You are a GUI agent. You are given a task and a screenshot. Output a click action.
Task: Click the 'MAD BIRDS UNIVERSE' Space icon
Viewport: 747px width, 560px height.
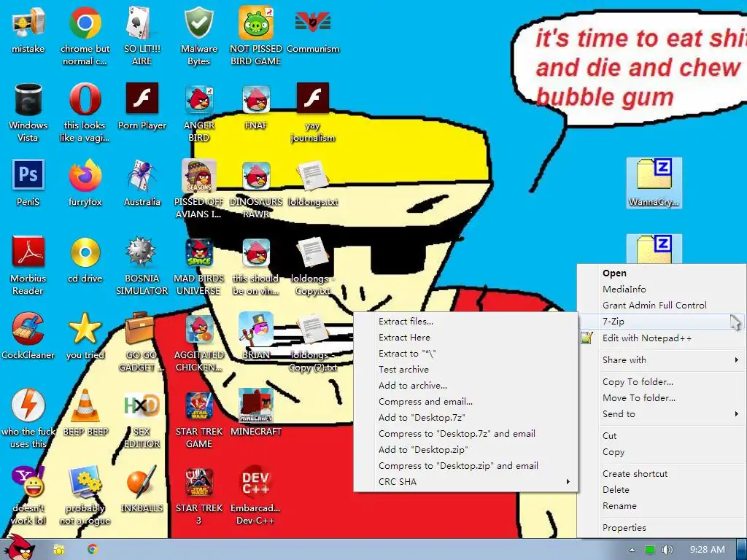coord(198,252)
